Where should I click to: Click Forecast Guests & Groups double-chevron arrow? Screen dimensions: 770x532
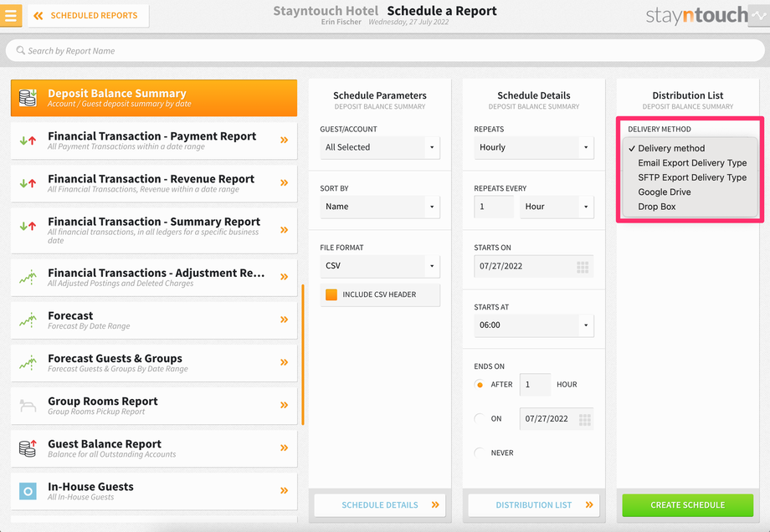pos(284,362)
